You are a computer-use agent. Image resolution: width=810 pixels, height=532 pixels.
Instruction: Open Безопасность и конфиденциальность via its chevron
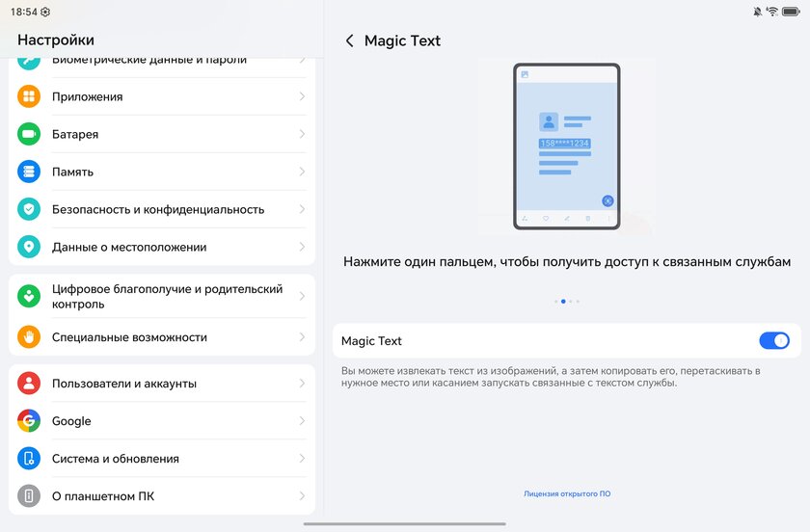pyautogui.click(x=302, y=209)
